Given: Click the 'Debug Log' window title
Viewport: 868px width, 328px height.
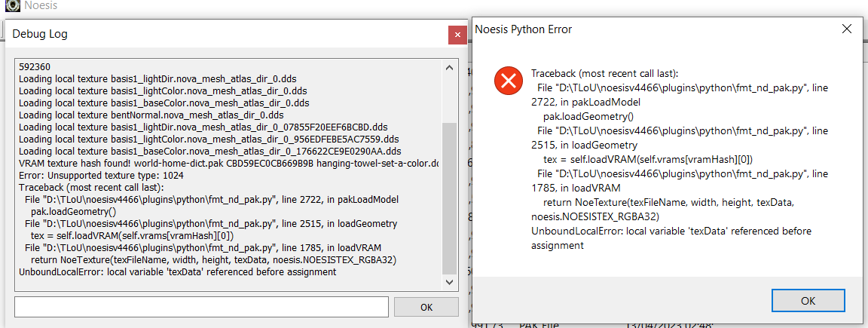Looking at the screenshot, I should (40, 35).
